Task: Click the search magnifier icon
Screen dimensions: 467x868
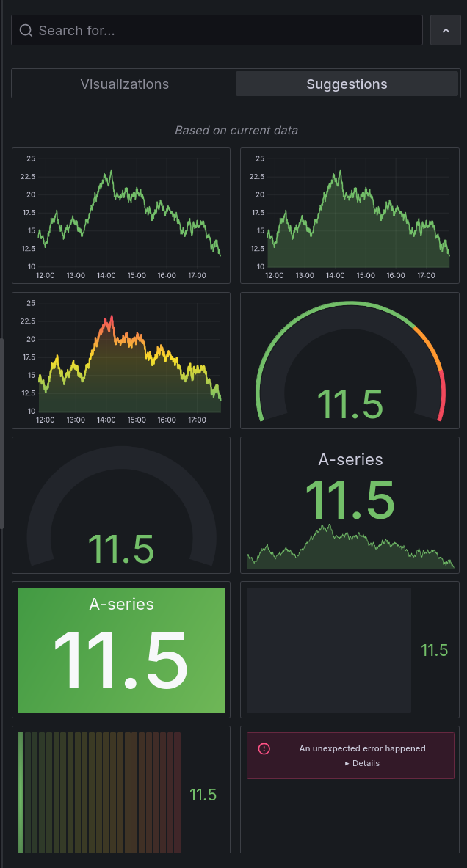Action: point(26,31)
